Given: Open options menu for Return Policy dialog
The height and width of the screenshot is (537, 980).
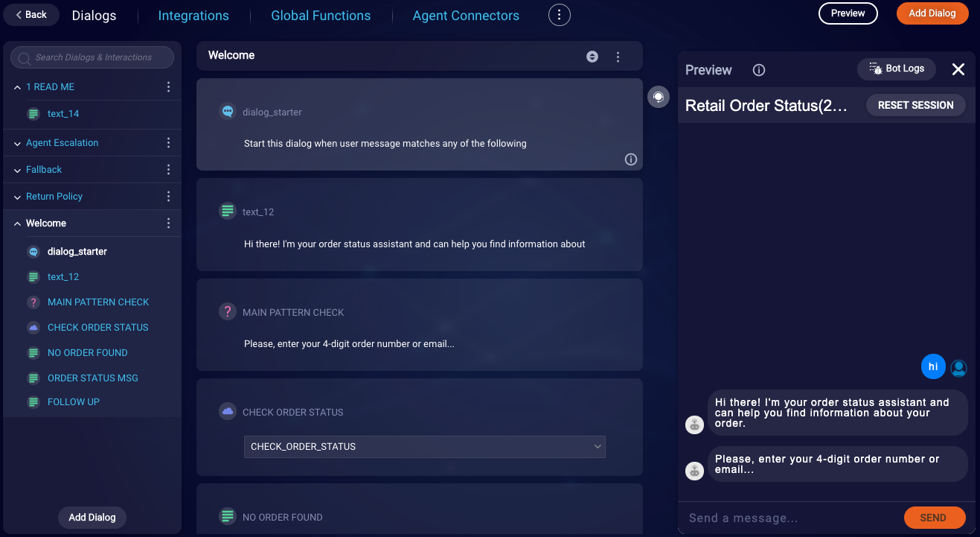Looking at the screenshot, I should tap(168, 197).
